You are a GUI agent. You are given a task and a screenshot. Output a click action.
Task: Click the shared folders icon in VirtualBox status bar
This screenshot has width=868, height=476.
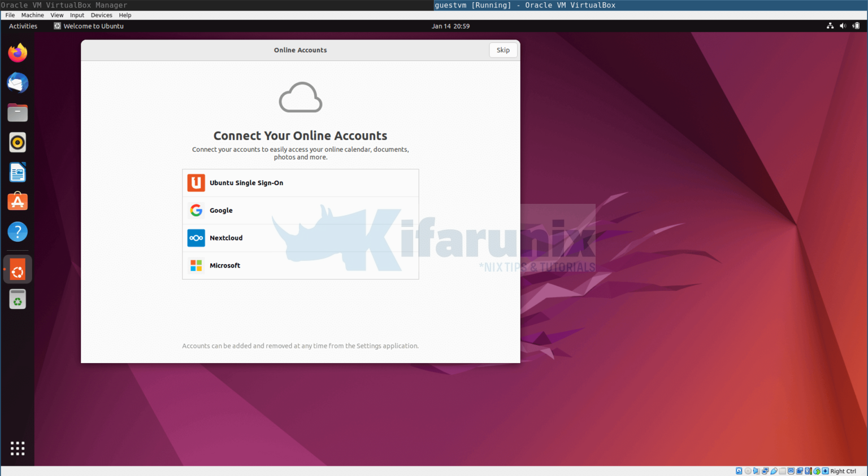tap(782, 470)
